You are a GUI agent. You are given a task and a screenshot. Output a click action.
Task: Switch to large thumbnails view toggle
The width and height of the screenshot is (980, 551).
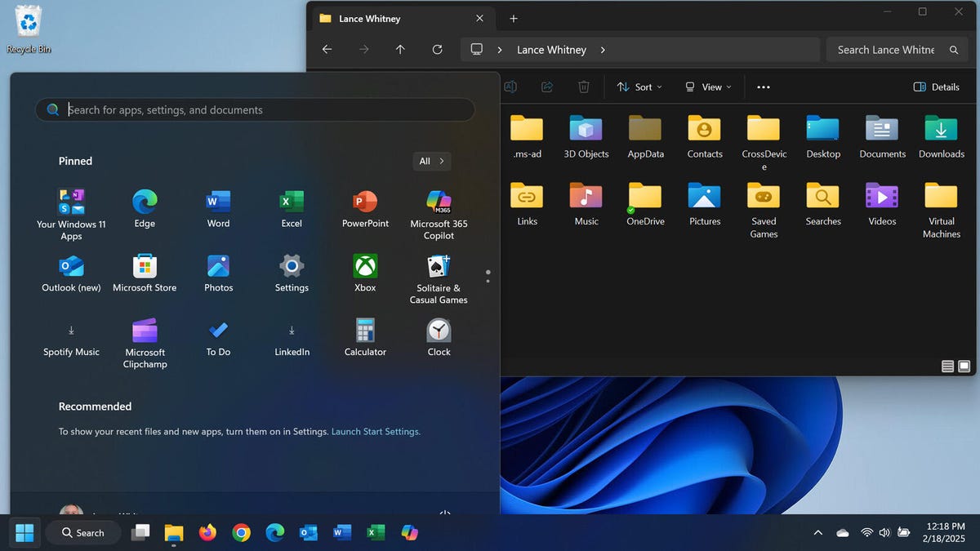[x=964, y=367]
